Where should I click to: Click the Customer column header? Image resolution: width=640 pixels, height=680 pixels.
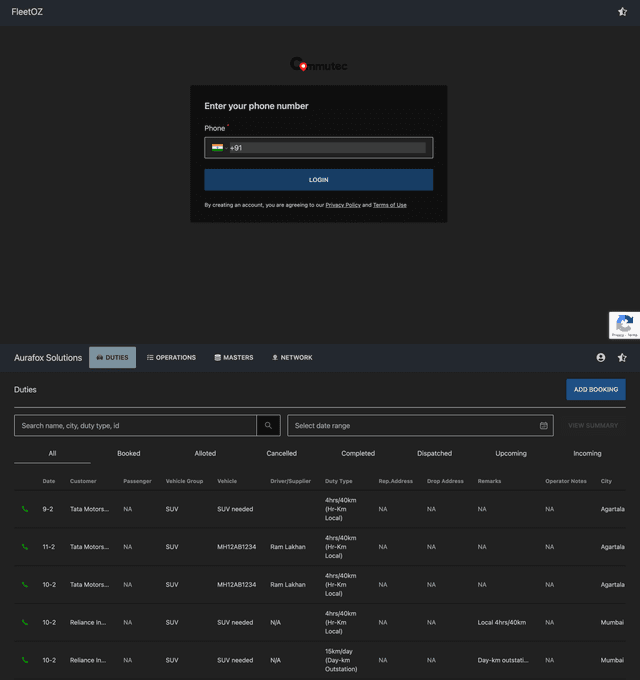(83, 481)
